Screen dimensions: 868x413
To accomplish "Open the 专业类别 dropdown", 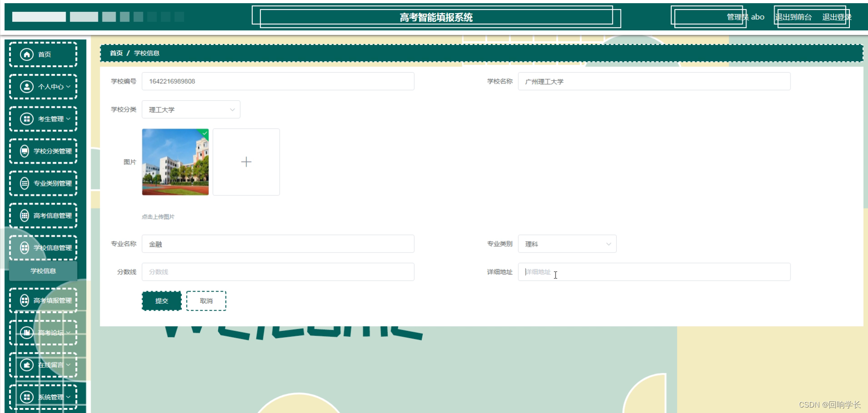I will click(x=566, y=243).
